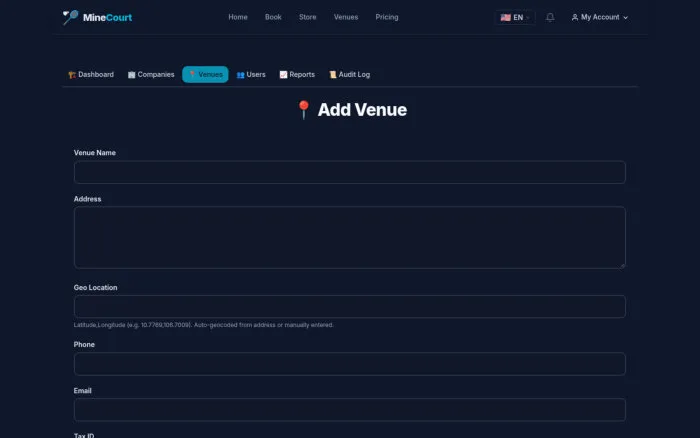Click the Email field label

pyautogui.click(x=83, y=391)
